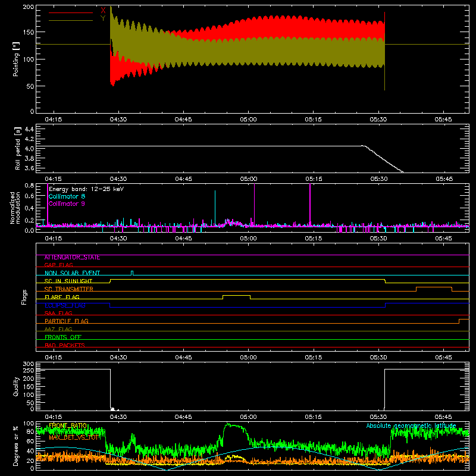476x476 pixels.
Task: Click the descending ramp of the roll period curve
Action: pos(383,159)
